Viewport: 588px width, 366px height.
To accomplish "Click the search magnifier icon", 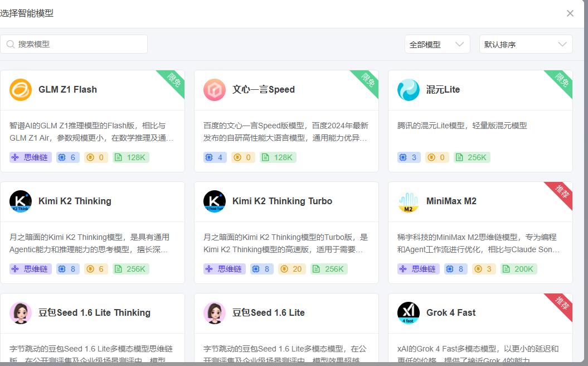I will pos(11,44).
